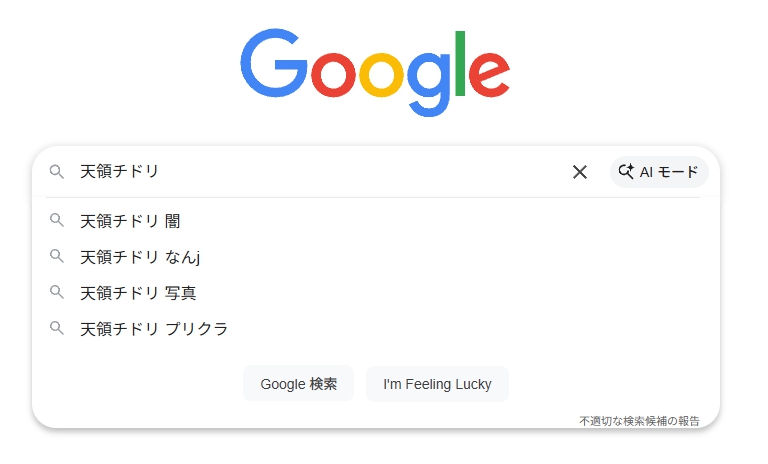Click the green letter l in the logo
Viewport: 768px width, 464px height.
(x=461, y=64)
